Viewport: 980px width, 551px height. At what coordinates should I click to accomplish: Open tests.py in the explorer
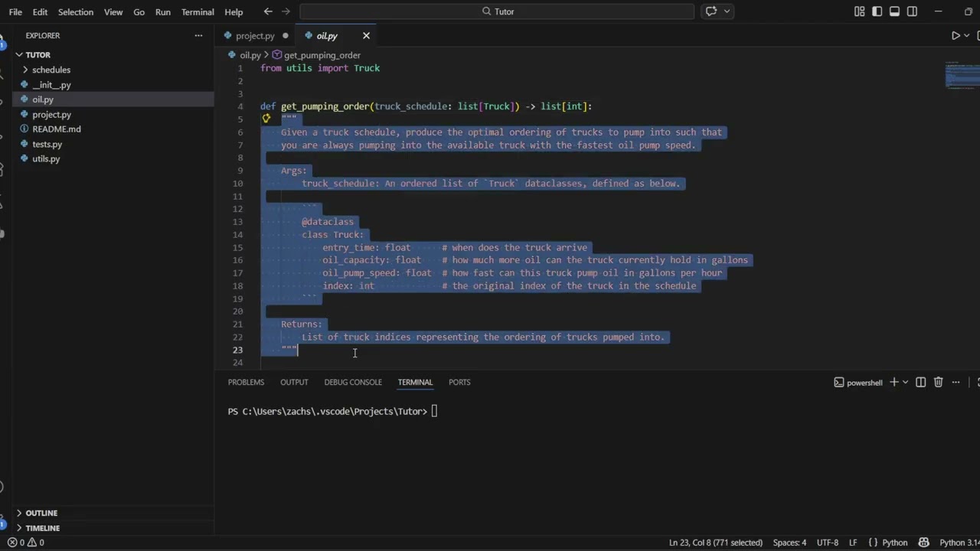47,144
